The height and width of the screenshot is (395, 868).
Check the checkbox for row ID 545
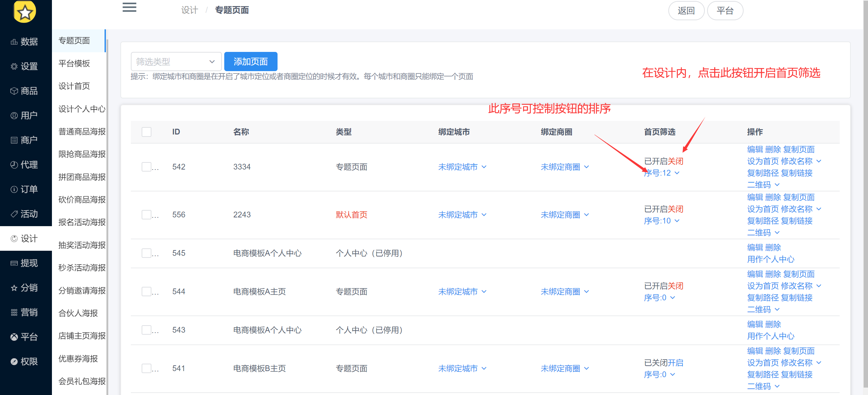[x=146, y=253]
